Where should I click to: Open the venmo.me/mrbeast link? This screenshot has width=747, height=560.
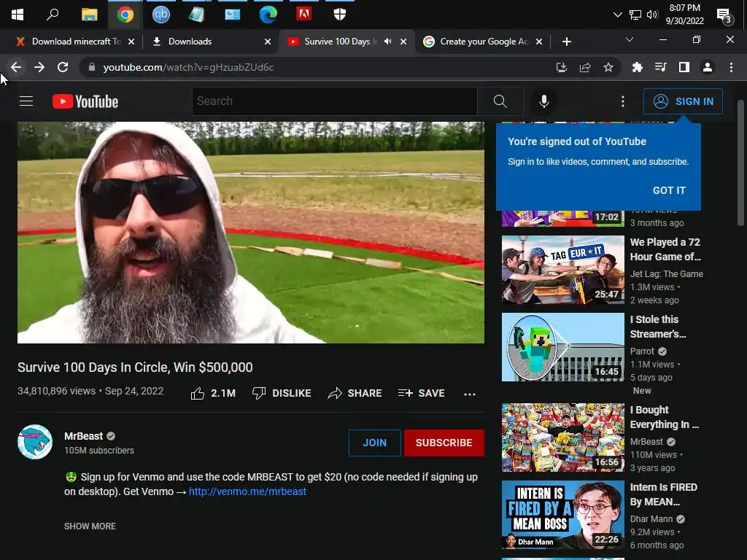tap(247, 491)
